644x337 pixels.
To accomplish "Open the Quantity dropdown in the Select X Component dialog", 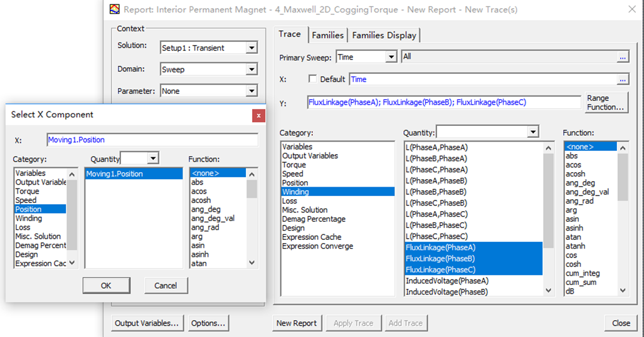I will (153, 158).
